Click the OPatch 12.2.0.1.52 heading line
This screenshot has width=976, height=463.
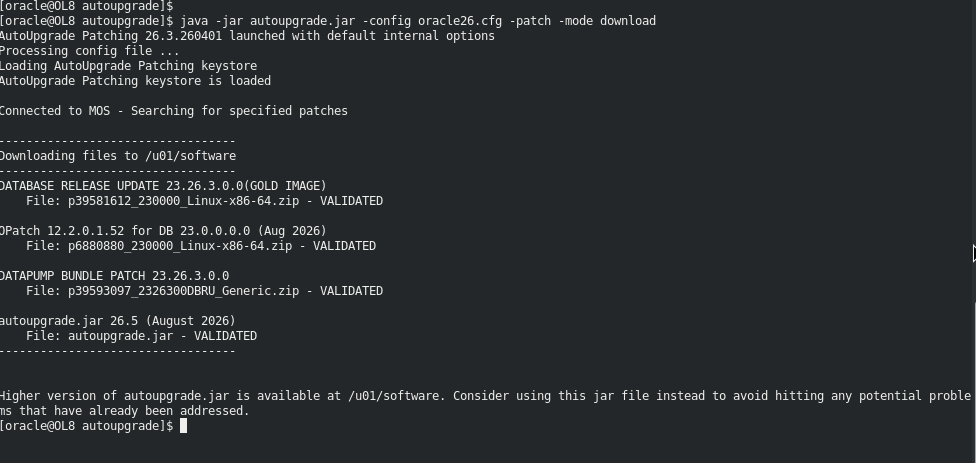coord(163,231)
